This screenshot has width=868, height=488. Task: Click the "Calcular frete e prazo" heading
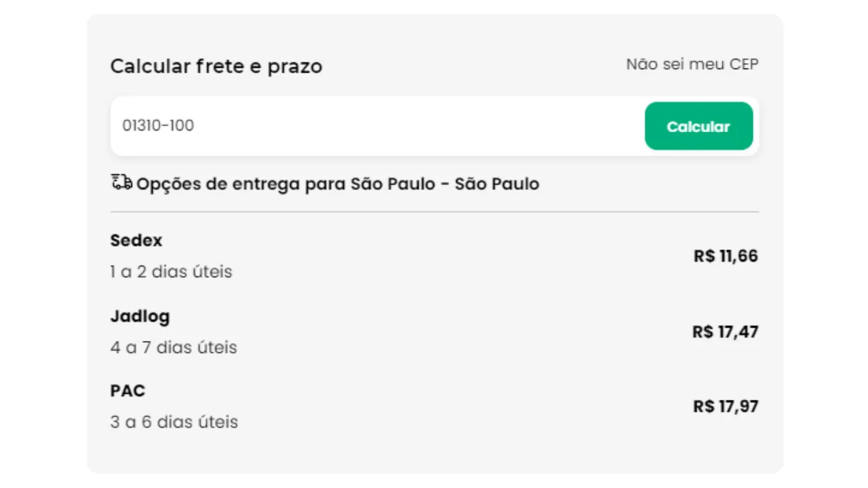tap(216, 66)
